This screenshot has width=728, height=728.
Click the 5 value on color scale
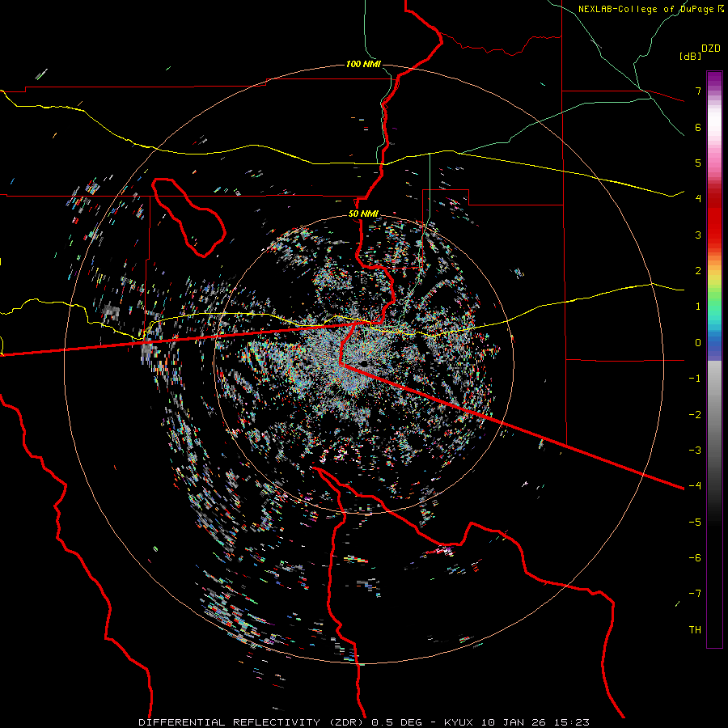click(x=698, y=163)
